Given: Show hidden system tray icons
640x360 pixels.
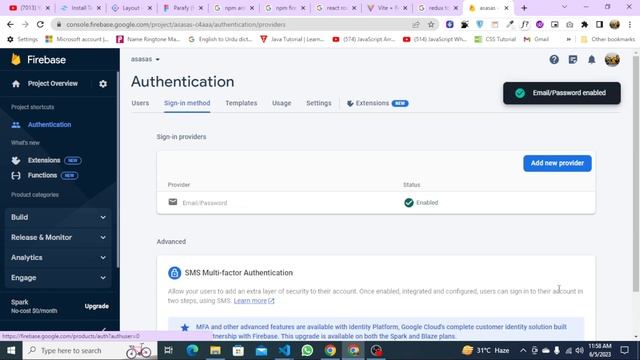Looking at the screenshot, I should pyautogui.click(x=523, y=350).
